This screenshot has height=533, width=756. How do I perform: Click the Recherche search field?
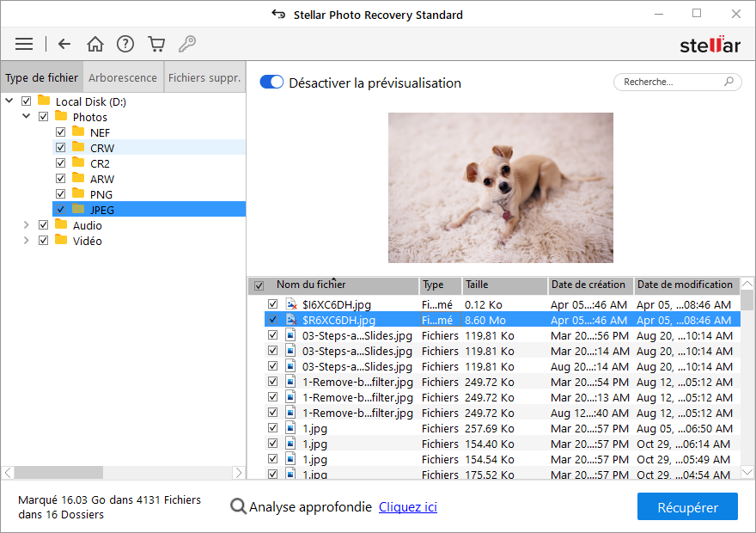(670, 83)
